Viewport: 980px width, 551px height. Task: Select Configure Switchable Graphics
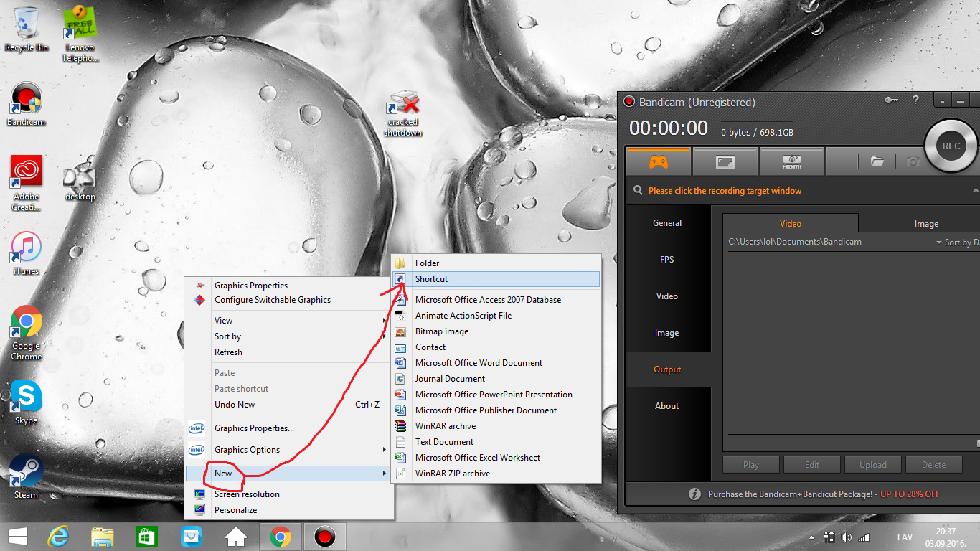(x=289, y=300)
